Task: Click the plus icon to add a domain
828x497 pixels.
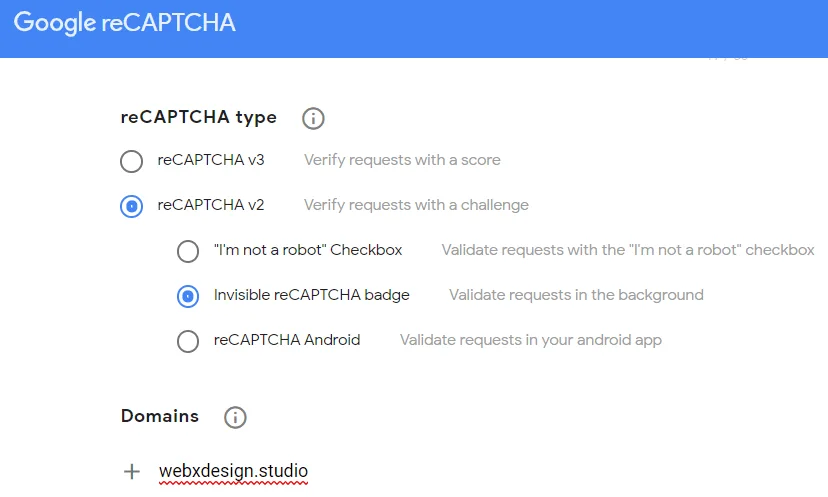Action: point(131,471)
